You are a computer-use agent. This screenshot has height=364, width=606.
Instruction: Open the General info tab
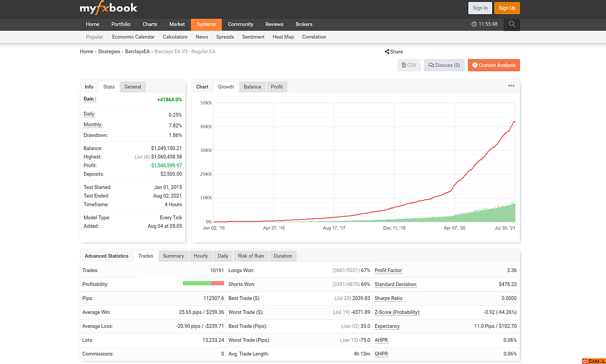(x=132, y=87)
